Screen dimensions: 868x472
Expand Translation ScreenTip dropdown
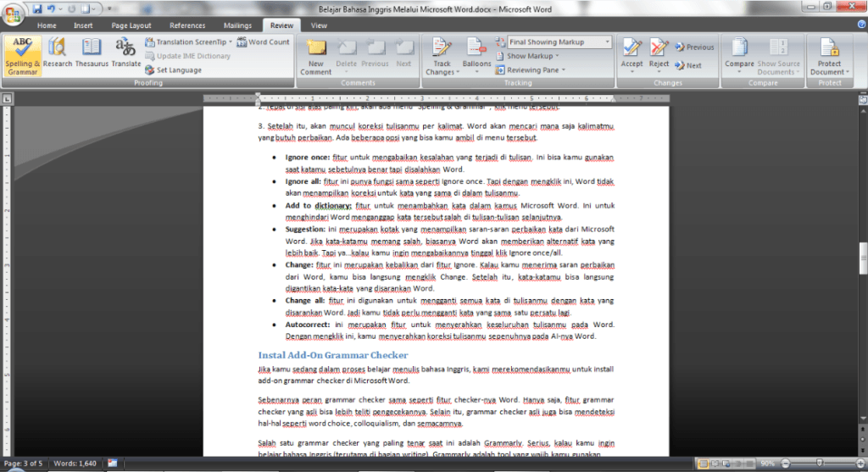click(231, 42)
